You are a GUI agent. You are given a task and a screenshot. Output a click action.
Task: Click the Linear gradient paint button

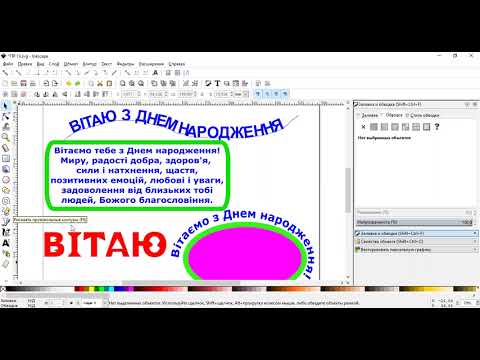[x=384, y=127]
